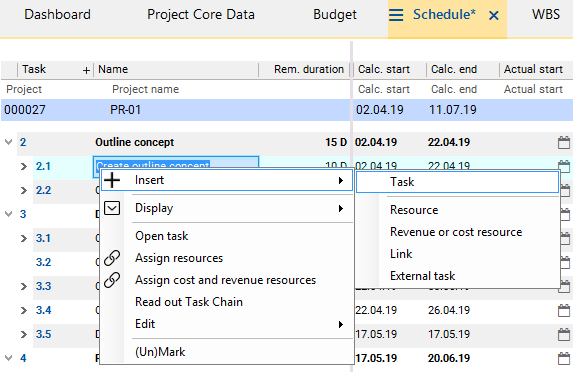Click project Calc. end 11.07.19
573x372 pixels.
453,110
